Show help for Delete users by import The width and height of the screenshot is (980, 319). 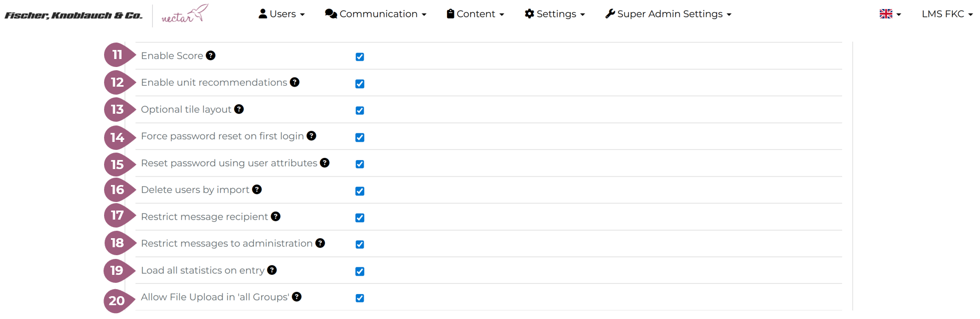[257, 190]
